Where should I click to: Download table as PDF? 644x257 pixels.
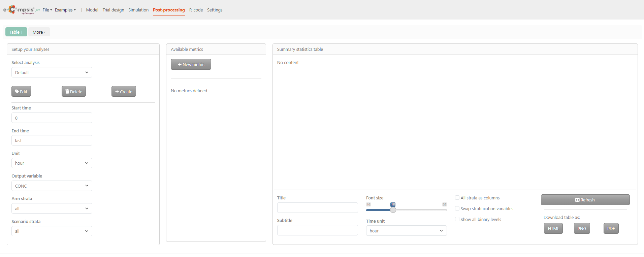pos(611,228)
